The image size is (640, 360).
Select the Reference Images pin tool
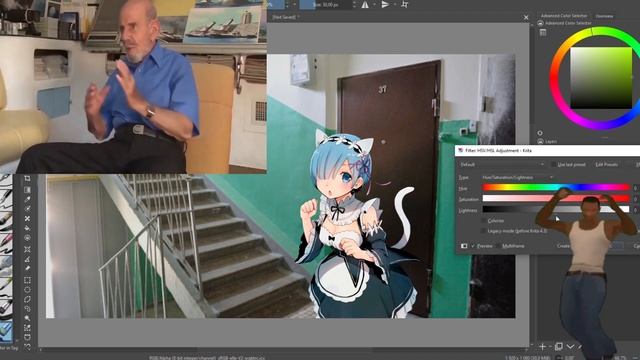click(27, 268)
